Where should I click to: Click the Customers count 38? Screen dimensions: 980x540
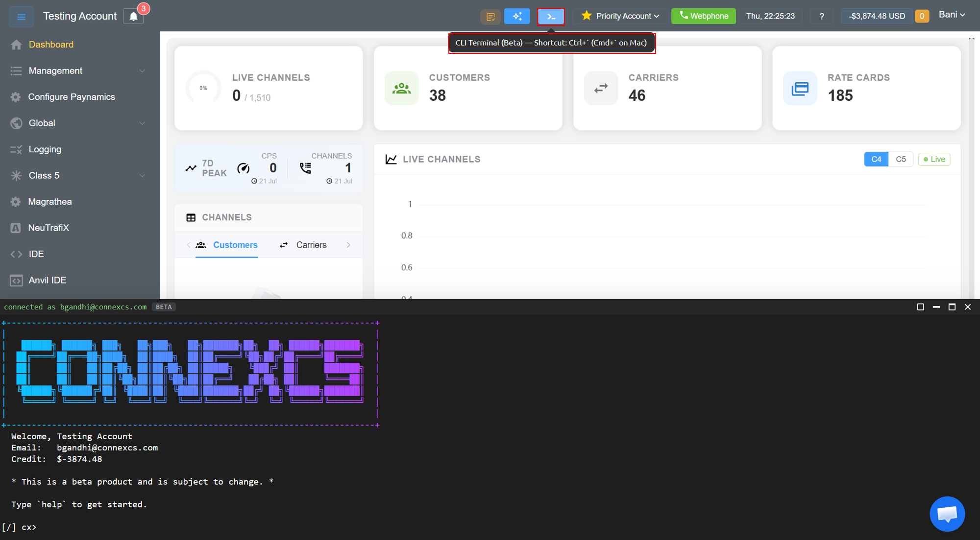click(x=438, y=95)
